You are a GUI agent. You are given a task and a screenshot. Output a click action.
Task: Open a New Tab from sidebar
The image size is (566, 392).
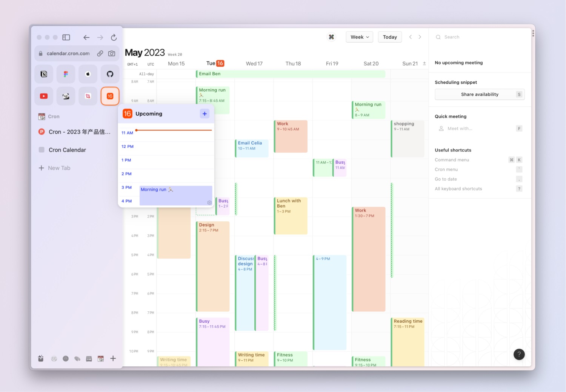tap(55, 168)
